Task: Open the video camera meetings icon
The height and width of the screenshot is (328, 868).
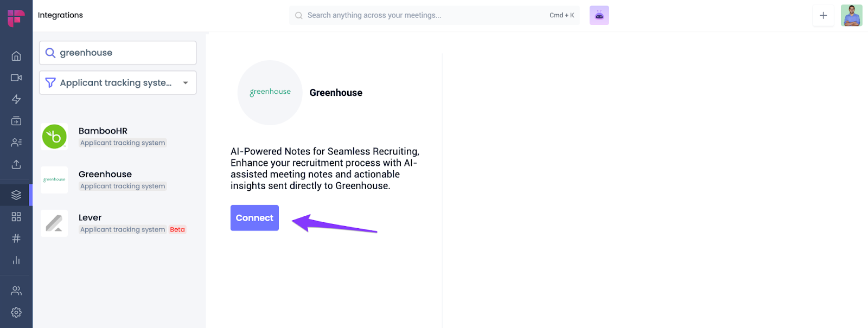Action: click(x=16, y=78)
